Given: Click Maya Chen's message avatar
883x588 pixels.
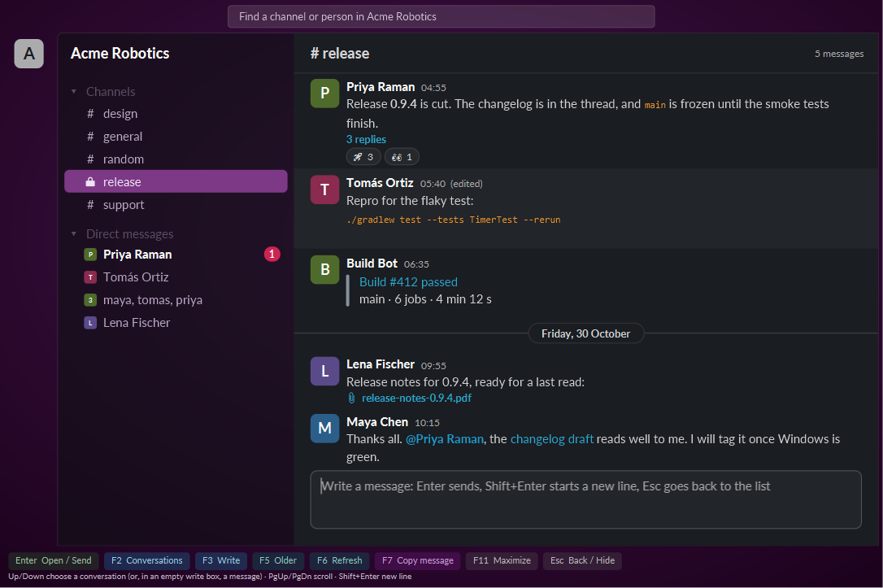Looking at the screenshot, I should tap(325, 429).
